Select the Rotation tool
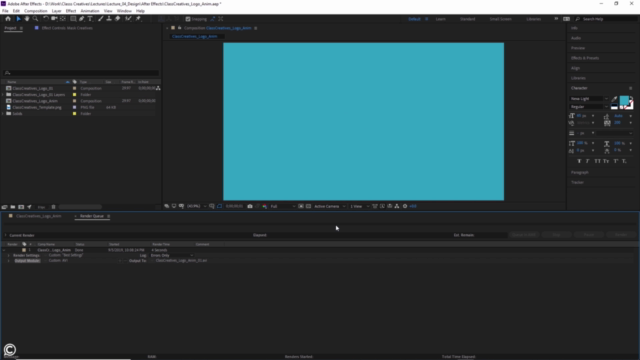The width and height of the screenshot is (640, 360). (x=46, y=19)
